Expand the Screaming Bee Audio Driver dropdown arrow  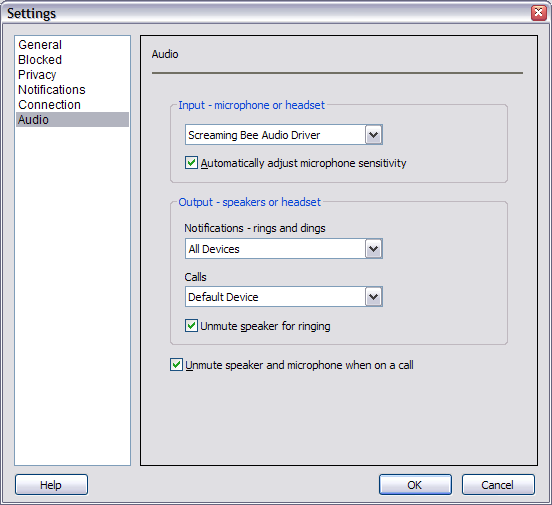pyautogui.click(x=374, y=135)
